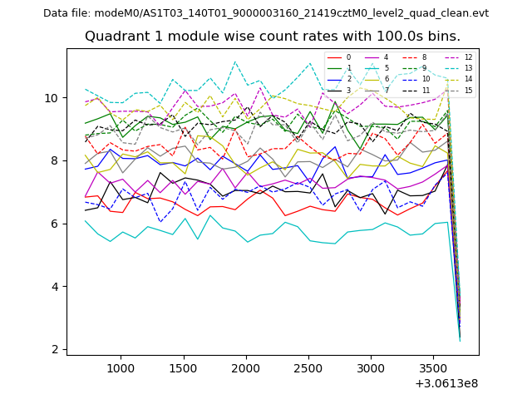Image resolution: width=532 pixels, height=399 pixels.
Task: Click legend label 12
Action: tap(468, 57)
